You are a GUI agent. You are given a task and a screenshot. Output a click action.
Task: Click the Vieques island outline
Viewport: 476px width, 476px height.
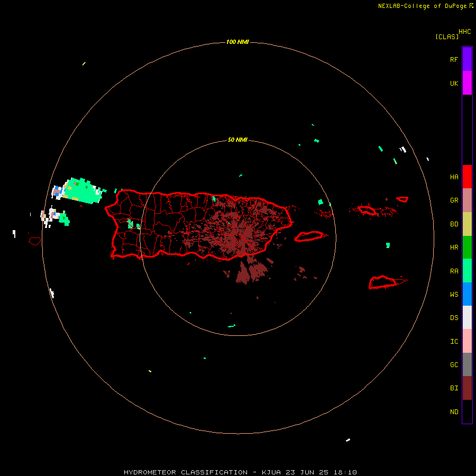point(309,236)
